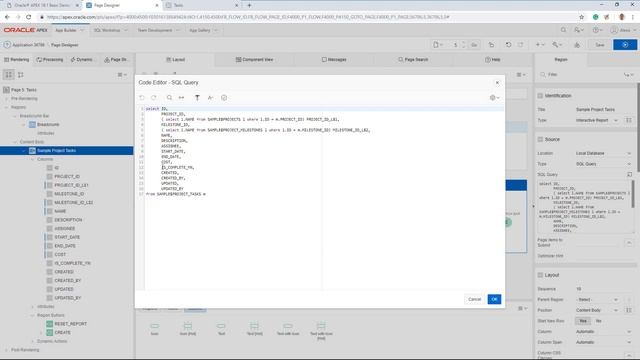Open the Page Search tab

pyautogui.click(x=413, y=60)
